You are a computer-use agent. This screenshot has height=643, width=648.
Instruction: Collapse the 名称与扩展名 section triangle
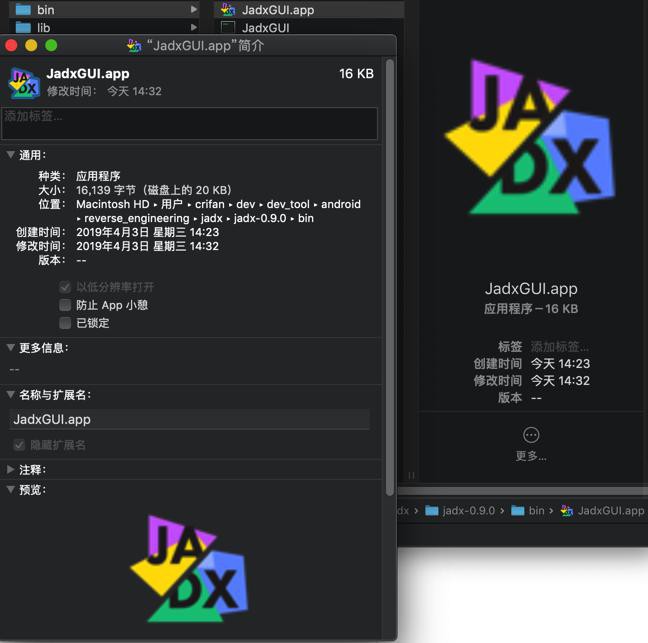pos(11,395)
